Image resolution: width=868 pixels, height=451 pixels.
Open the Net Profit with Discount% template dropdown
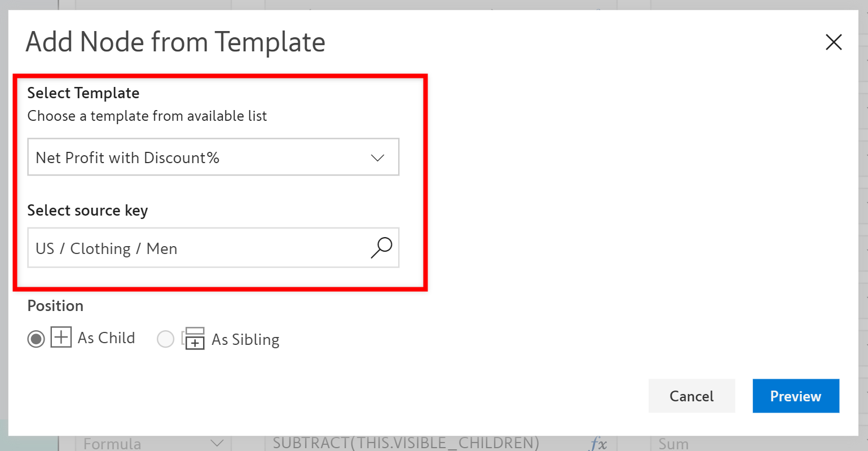click(213, 157)
